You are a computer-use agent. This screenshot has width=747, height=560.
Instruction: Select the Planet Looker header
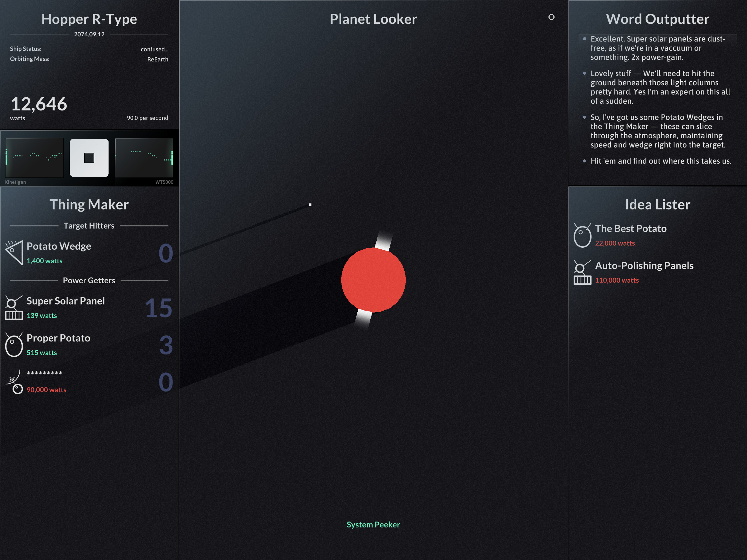[373, 19]
